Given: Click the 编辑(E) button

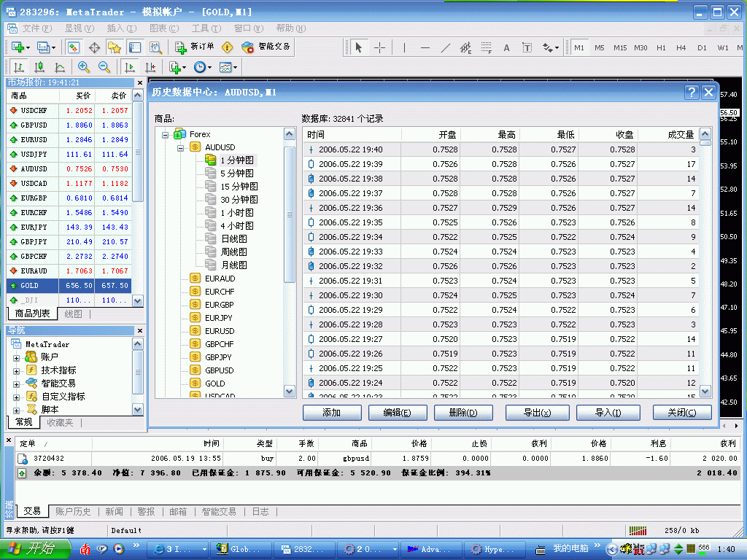Looking at the screenshot, I should pos(398,413).
